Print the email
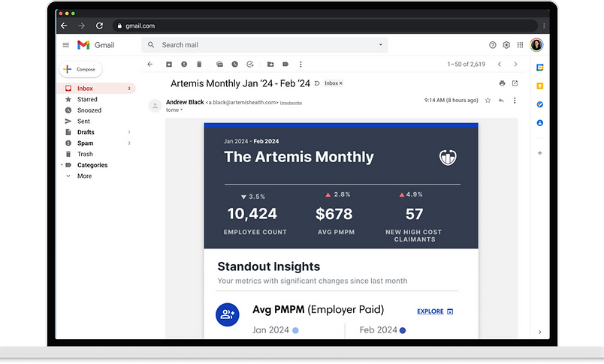Viewport: 604px width, 364px height. tap(502, 83)
